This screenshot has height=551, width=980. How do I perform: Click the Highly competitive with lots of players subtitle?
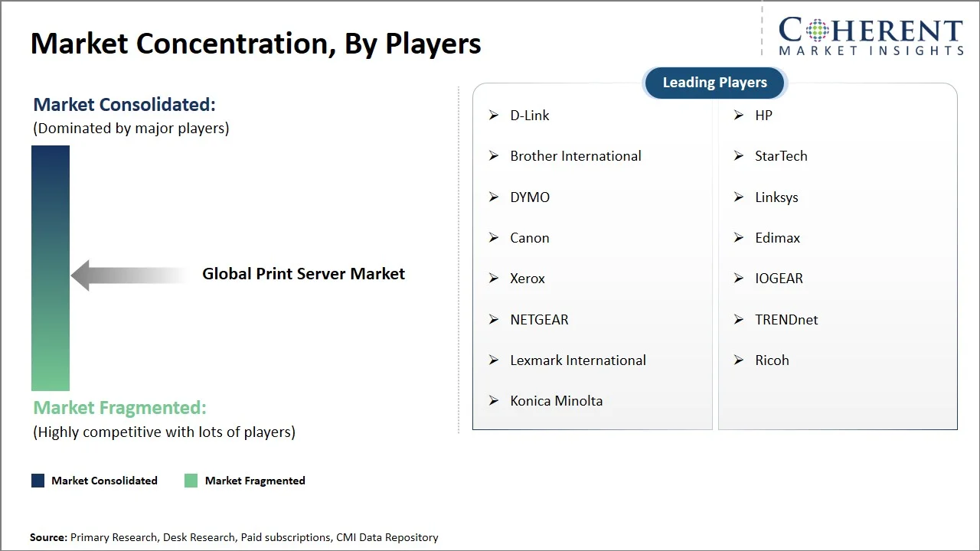(164, 432)
